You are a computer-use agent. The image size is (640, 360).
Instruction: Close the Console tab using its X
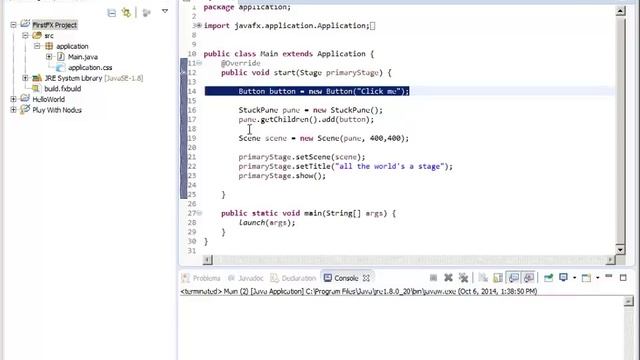366,278
